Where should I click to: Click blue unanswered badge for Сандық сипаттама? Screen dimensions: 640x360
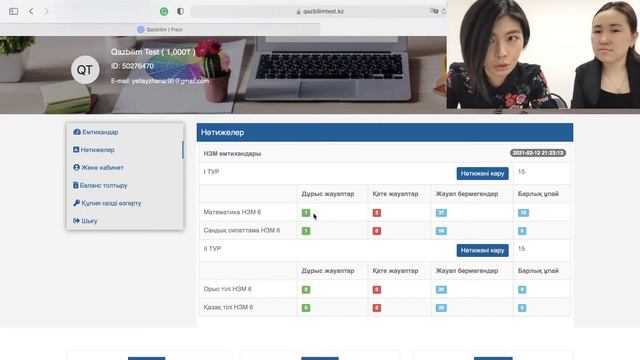[441, 231]
